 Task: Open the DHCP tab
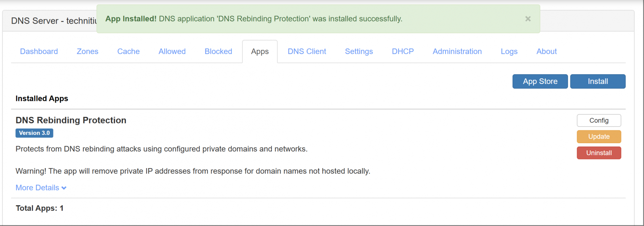[402, 51]
